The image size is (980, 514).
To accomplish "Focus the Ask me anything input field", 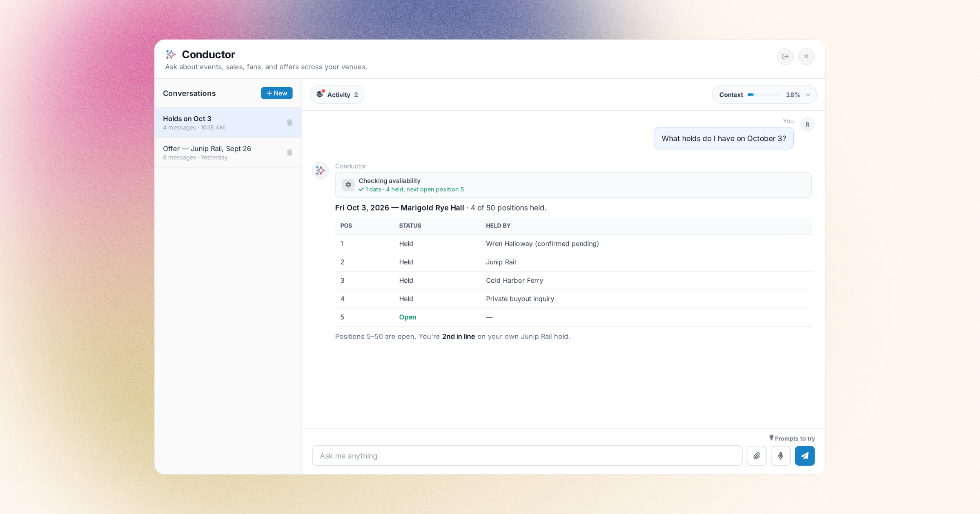I will pyautogui.click(x=527, y=456).
